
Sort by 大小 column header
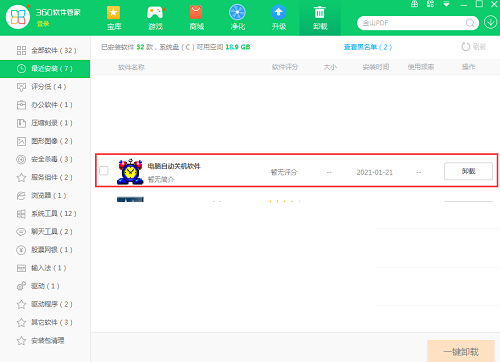point(330,67)
